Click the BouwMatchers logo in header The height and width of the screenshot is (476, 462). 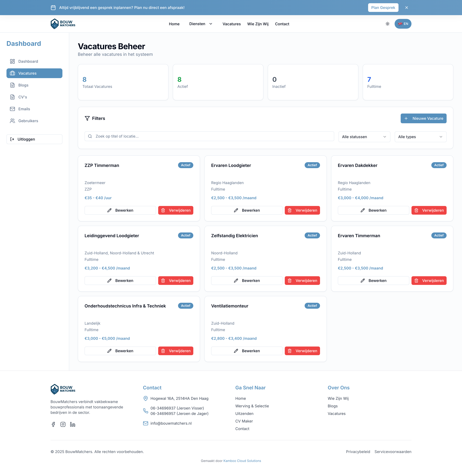[x=63, y=24]
